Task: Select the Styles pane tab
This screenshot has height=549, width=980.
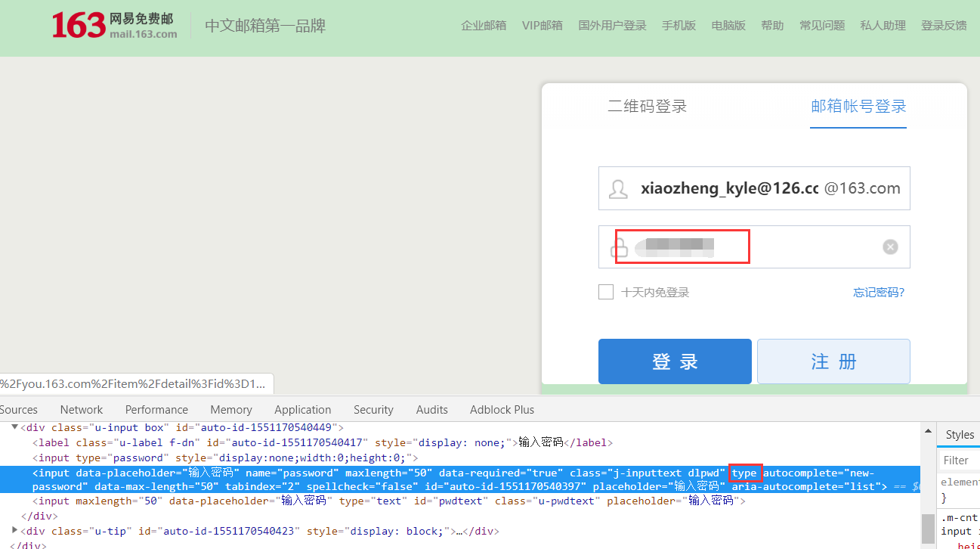Action: 960,434
